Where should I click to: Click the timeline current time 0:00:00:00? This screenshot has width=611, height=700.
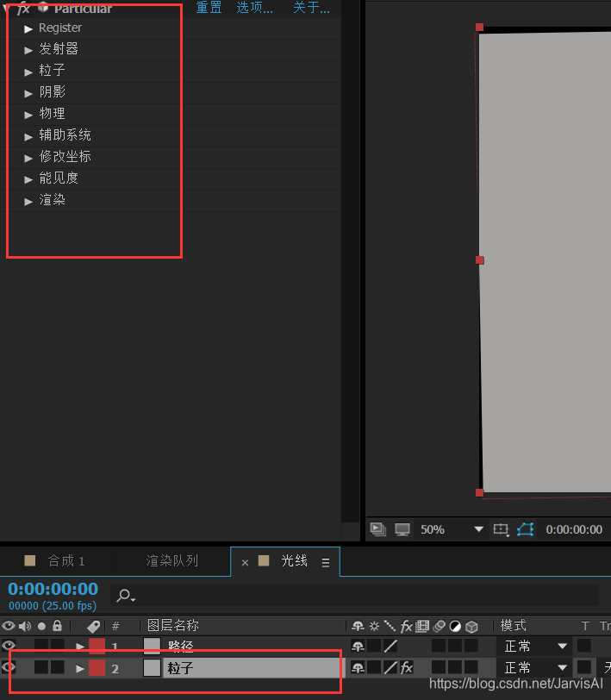(x=53, y=589)
